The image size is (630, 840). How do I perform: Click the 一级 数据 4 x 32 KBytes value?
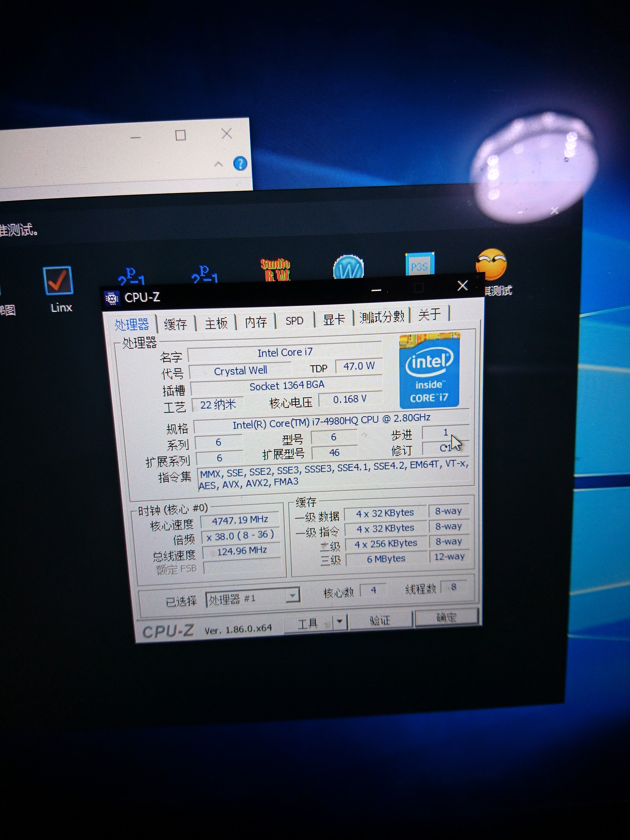point(385,513)
